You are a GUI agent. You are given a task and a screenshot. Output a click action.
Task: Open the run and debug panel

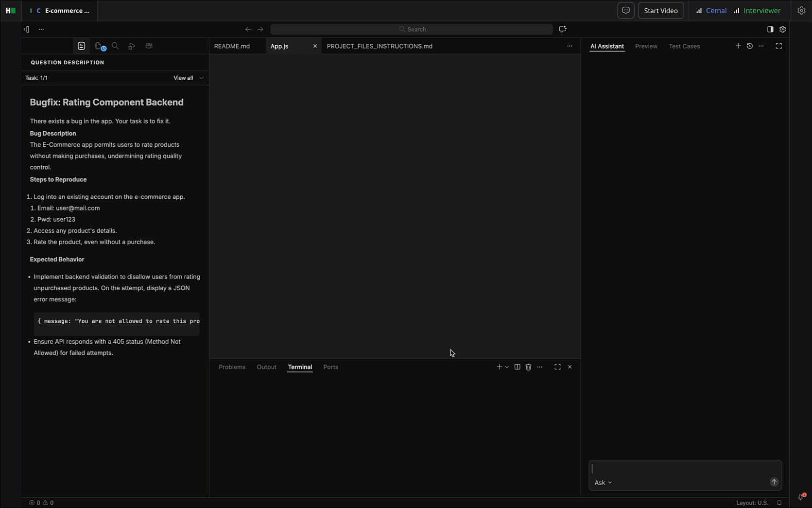pos(132,46)
